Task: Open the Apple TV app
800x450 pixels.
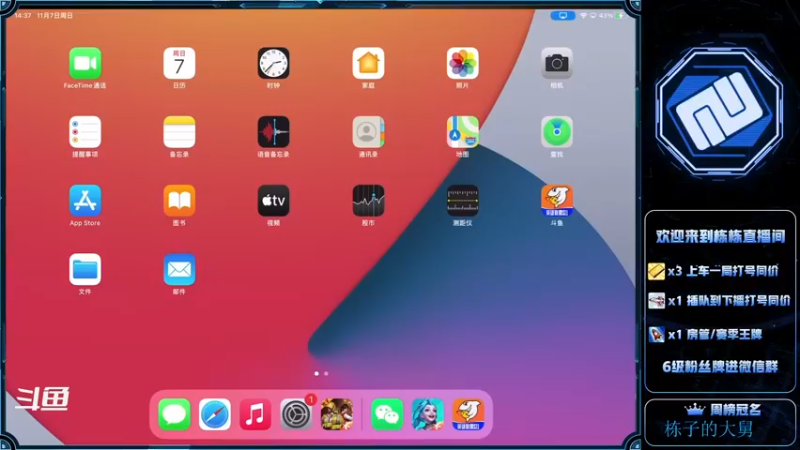Action: (273, 201)
